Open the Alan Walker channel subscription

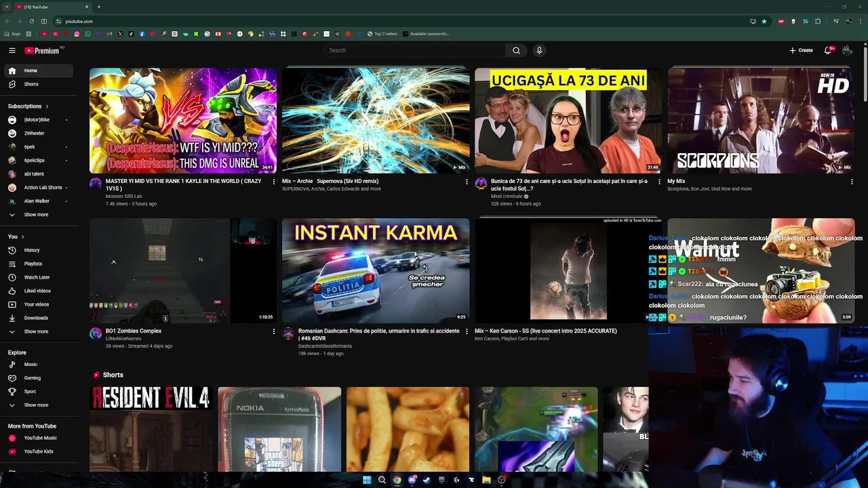click(38, 201)
